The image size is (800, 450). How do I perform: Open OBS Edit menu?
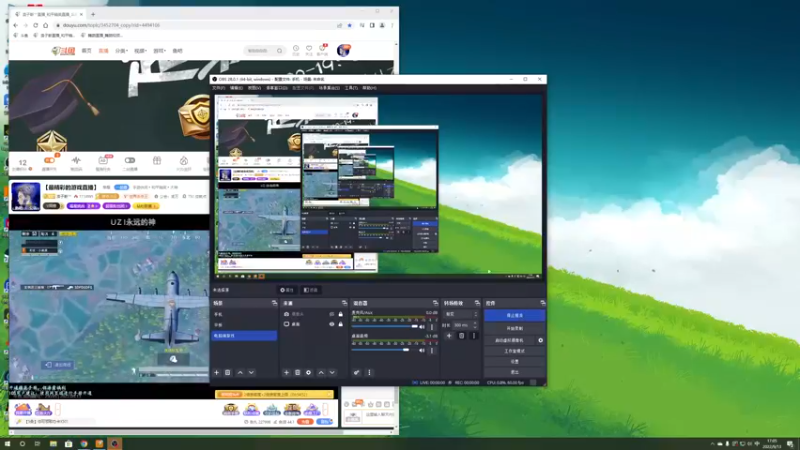point(236,88)
